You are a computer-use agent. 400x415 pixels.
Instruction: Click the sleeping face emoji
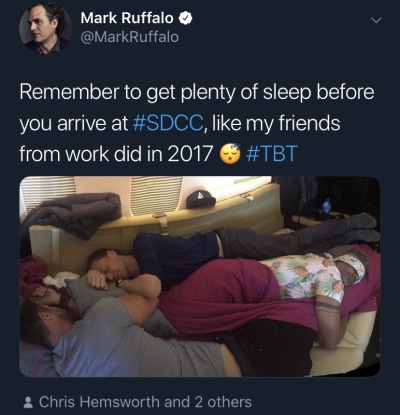click(230, 153)
